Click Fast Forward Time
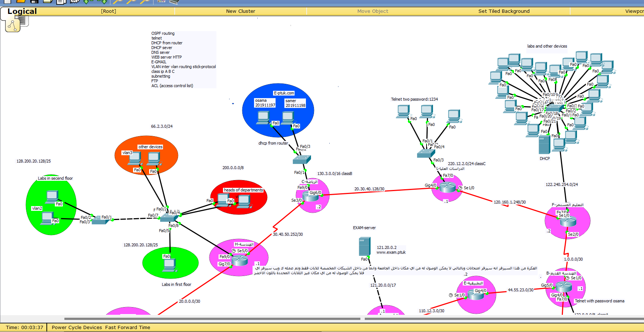Image resolution: width=644 pixels, height=332 pixels. 128,327
